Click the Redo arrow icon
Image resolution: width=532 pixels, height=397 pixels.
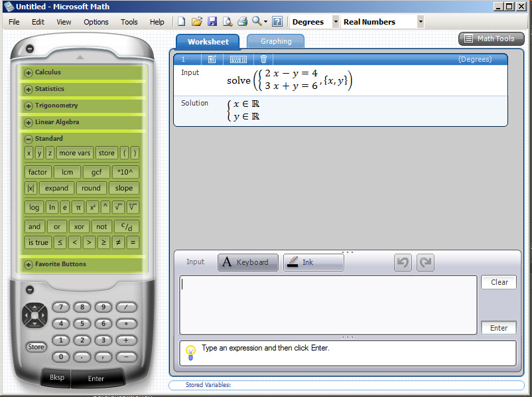(425, 262)
